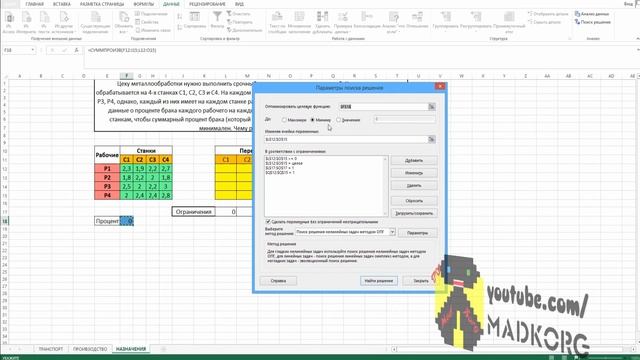The image size is (640, 360).
Task: Click the Найти решение button
Action: coord(379,281)
